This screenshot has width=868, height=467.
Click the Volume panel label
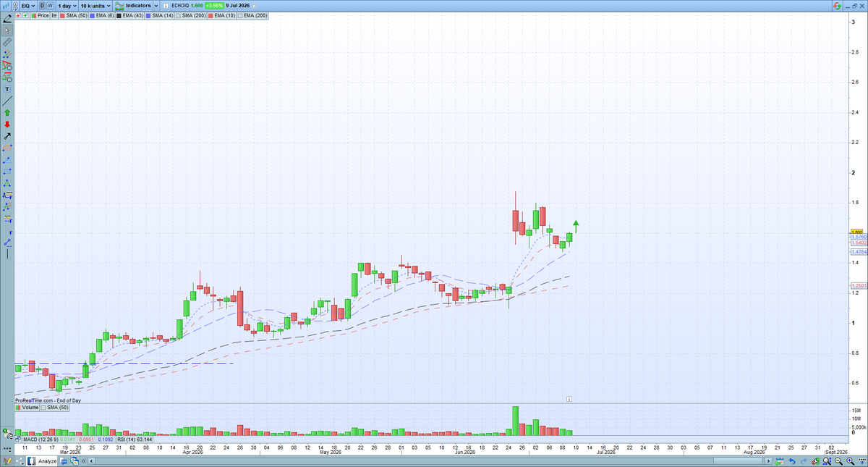[27, 408]
